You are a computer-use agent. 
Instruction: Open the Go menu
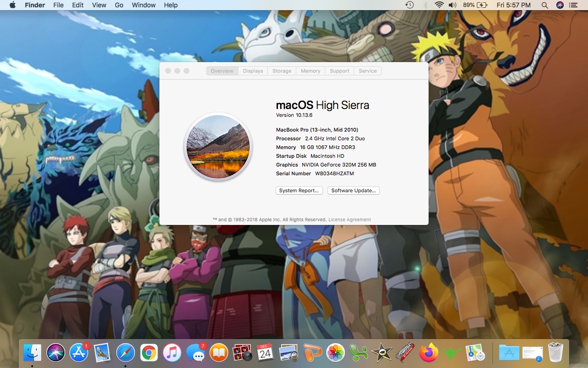pos(119,5)
